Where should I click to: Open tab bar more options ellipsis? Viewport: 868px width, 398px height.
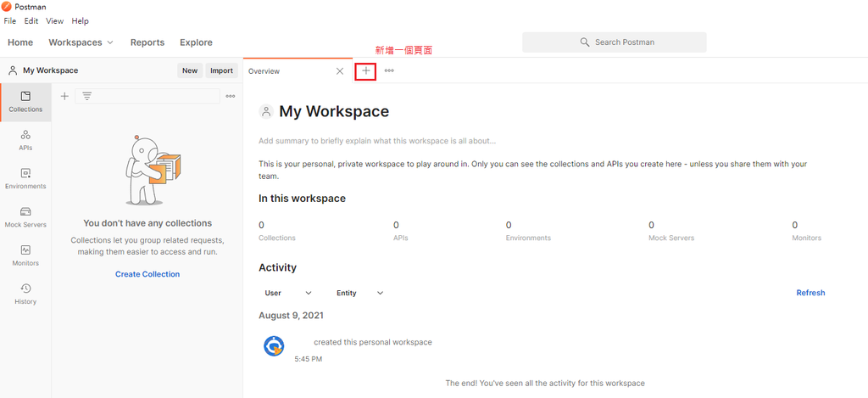click(389, 71)
